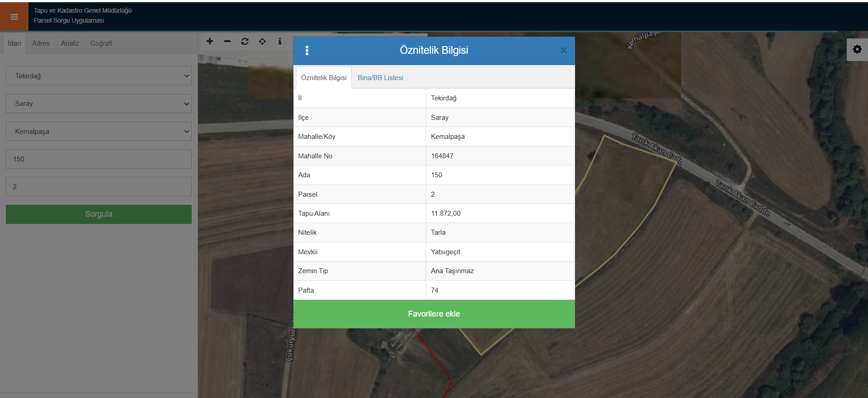Switch to the Bina/BB Listesi tab
Viewport: 868px width, 398px height.
pos(380,78)
